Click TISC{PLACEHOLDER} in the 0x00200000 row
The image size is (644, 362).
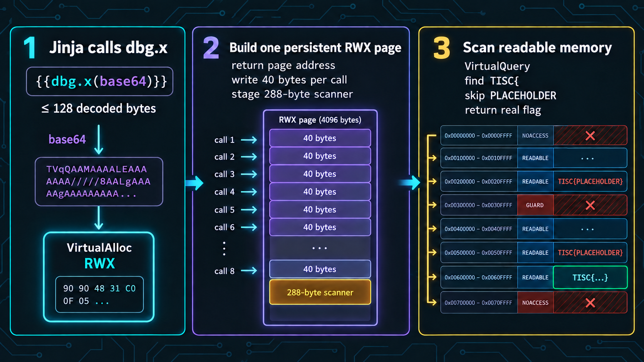[590, 182]
